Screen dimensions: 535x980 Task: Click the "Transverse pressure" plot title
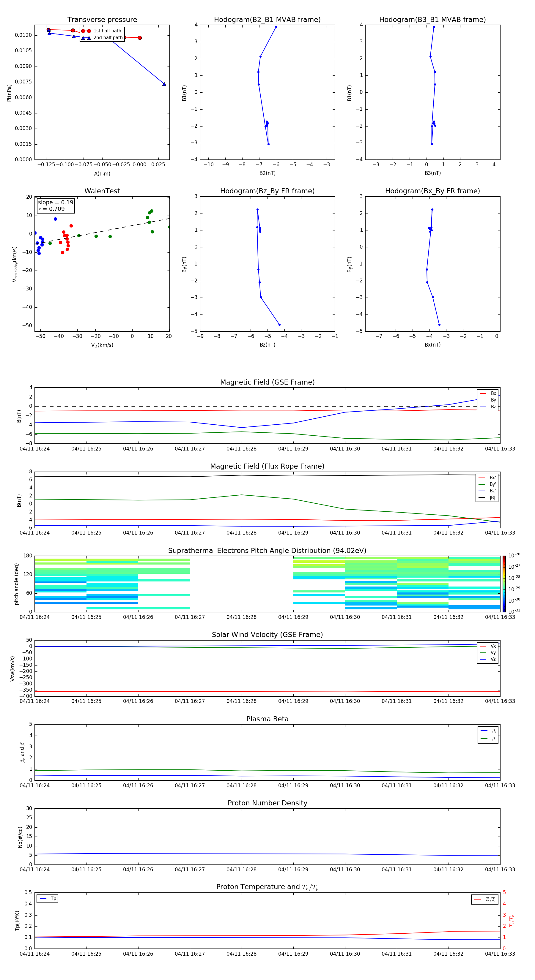coord(102,19)
